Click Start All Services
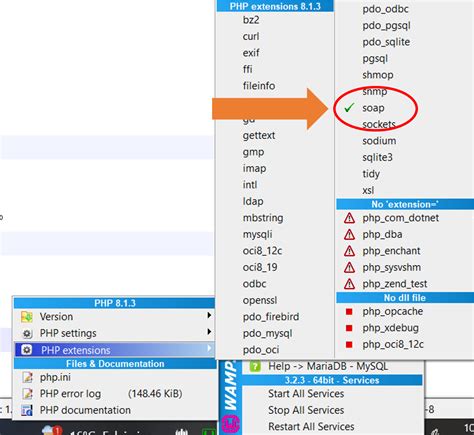 coord(306,394)
